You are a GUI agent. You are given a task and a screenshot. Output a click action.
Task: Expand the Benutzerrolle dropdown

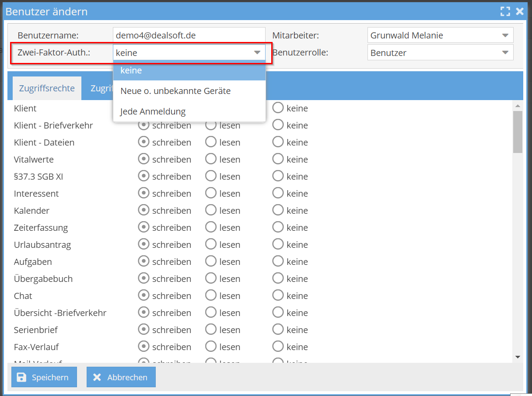coord(505,53)
